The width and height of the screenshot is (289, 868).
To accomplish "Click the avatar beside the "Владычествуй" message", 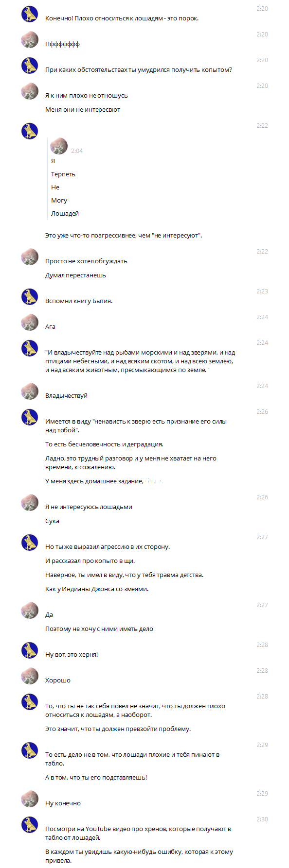I will 30,391.
